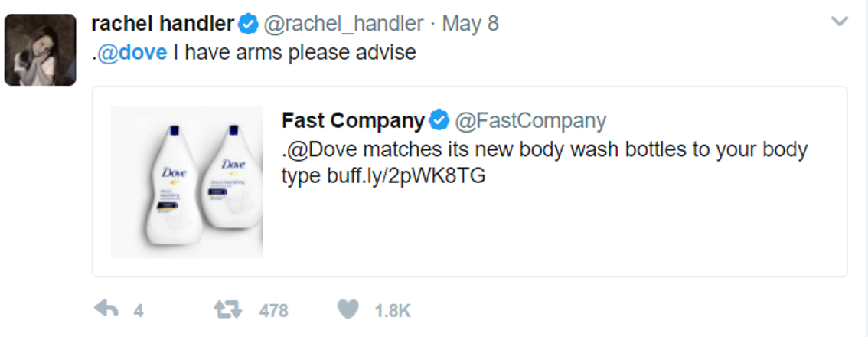Open the Fast Company display name
The height and width of the screenshot is (337, 868).
pos(353,120)
